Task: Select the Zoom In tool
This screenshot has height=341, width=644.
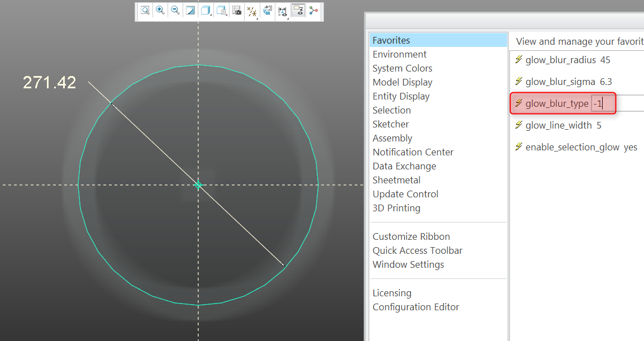Action: tap(160, 11)
